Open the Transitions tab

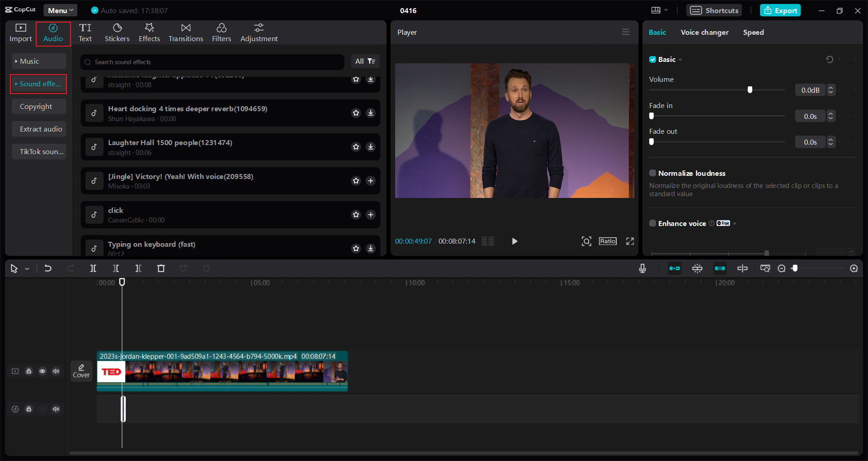[x=186, y=33]
